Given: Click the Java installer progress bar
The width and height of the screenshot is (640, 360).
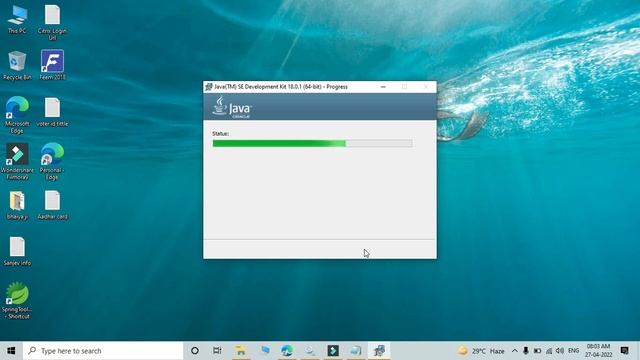Looking at the screenshot, I should (312, 143).
